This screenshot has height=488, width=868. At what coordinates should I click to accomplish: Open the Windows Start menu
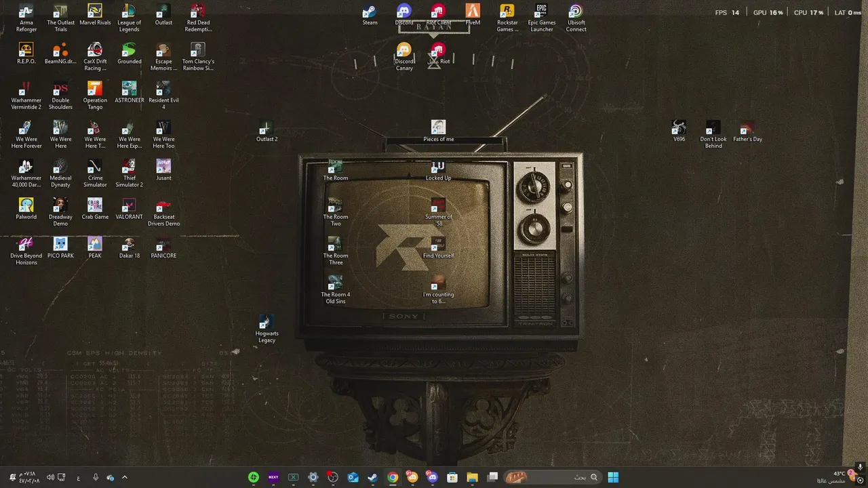pos(613,477)
